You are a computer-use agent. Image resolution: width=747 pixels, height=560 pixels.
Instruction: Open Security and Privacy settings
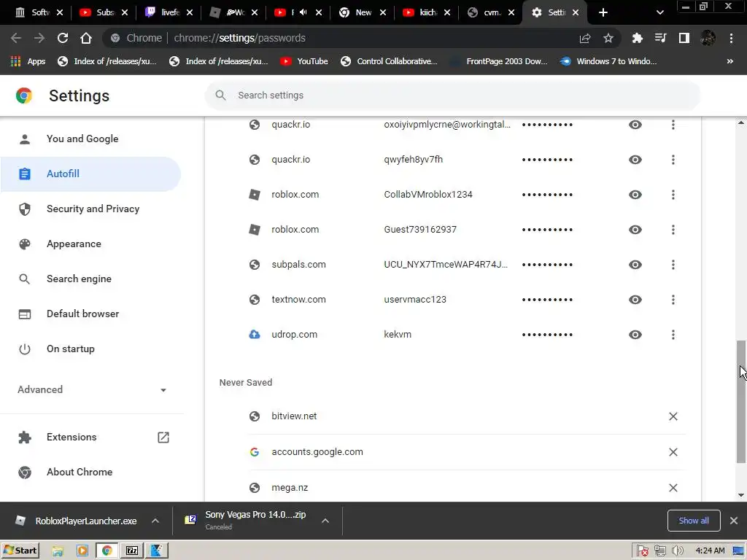90,209
